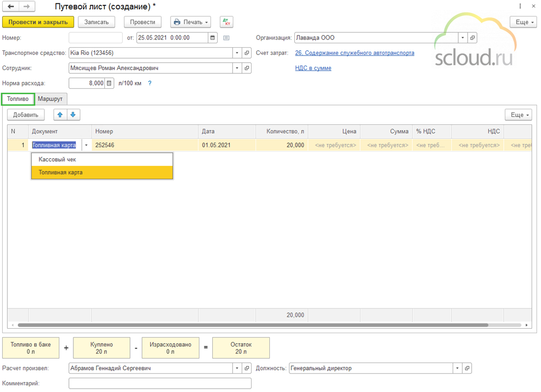Open the Сотрудник record with the open icon

[x=247, y=68]
